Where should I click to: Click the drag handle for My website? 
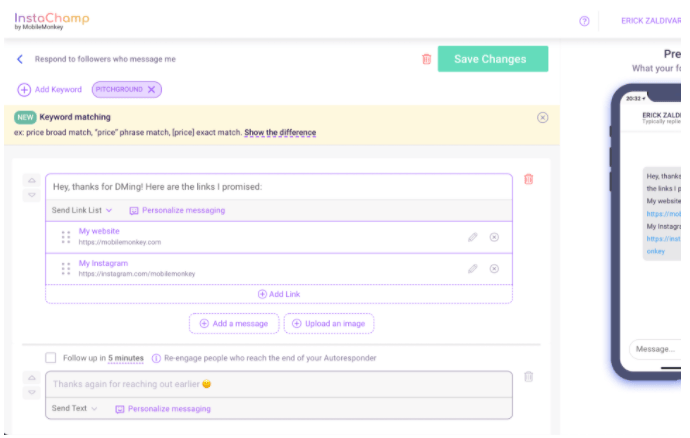pyautogui.click(x=66, y=237)
